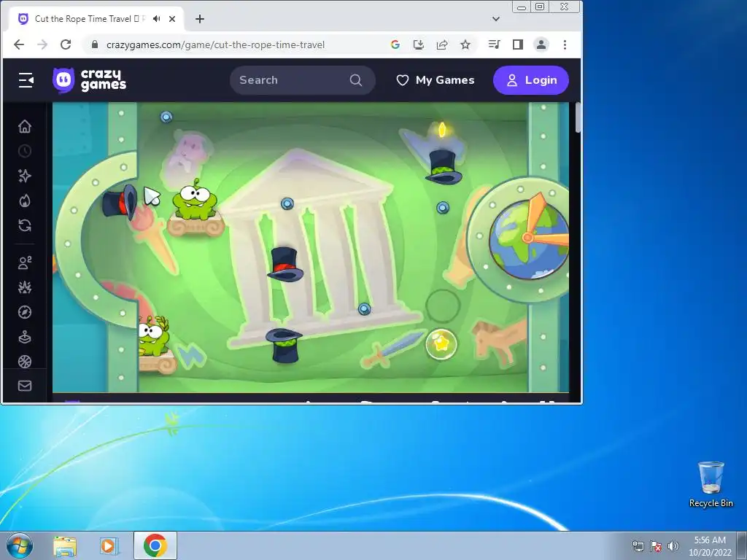Click the browser forward arrow

click(42, 44)
